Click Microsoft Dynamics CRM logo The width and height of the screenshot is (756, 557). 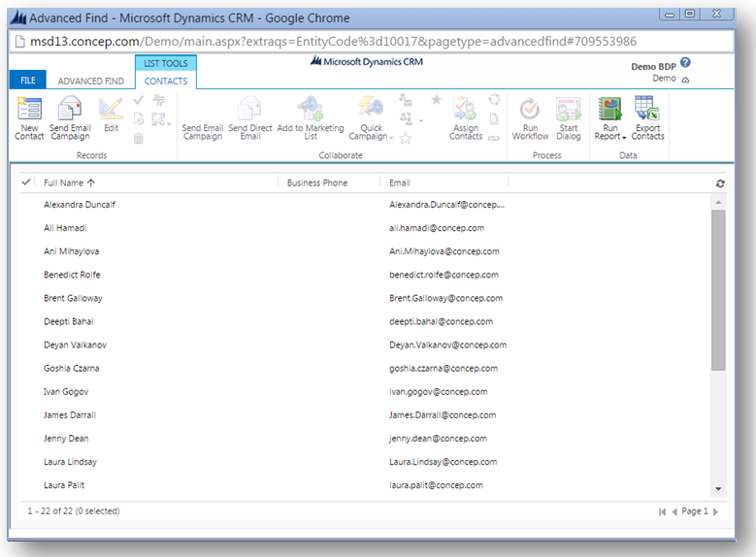(367, 61)
